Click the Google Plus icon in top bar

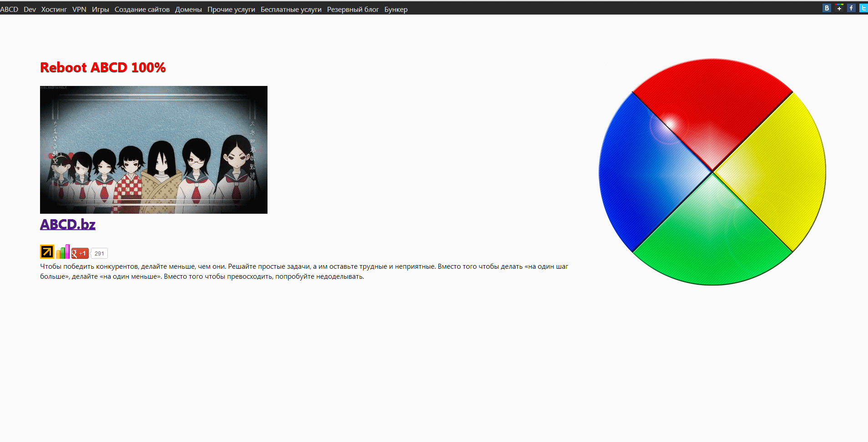point(839,8)
